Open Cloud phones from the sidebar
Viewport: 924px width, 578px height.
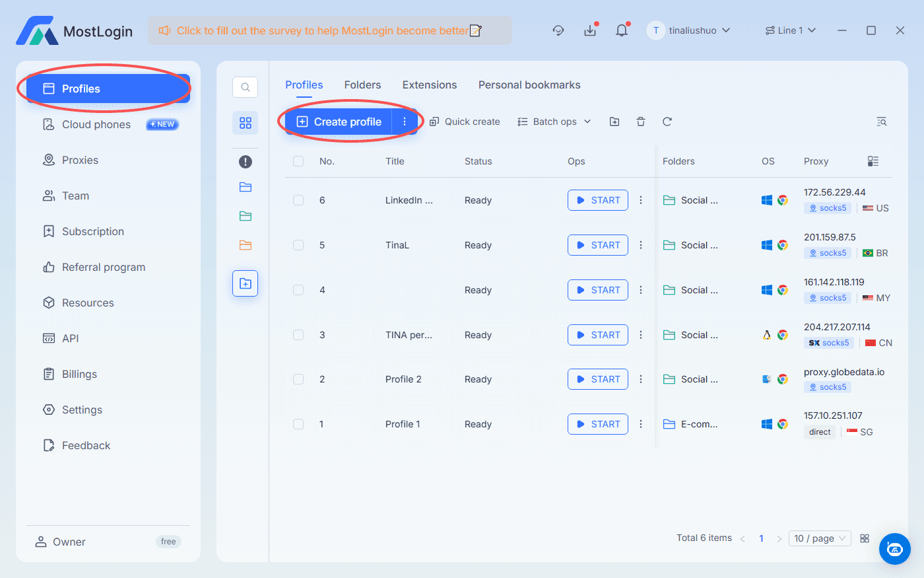pos(96,124)
